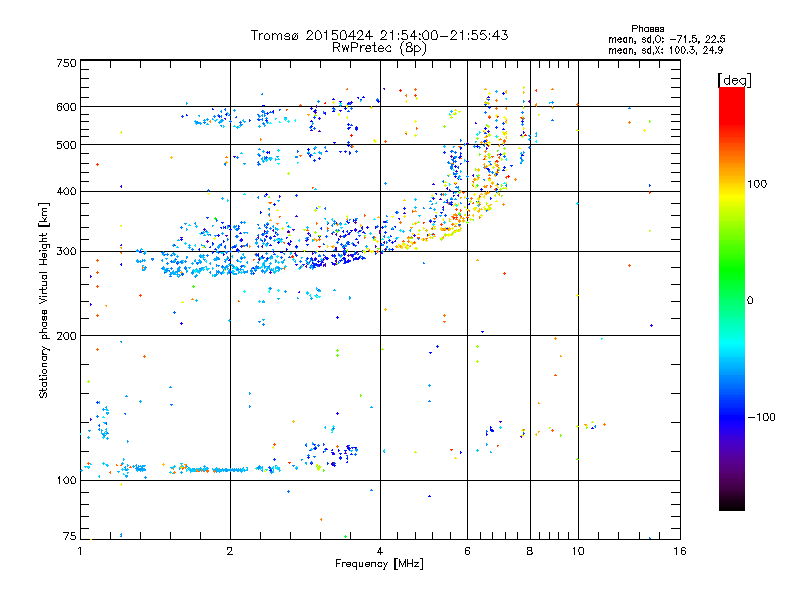Image resolution: width=800 pixels, height=600 pixels.
Task: Click the y-axis tick label '100'
Action: point(66,480)
